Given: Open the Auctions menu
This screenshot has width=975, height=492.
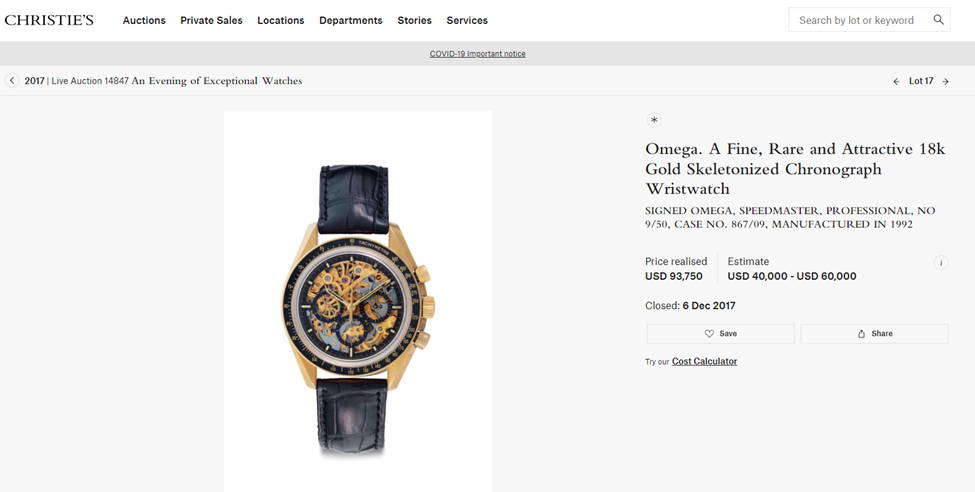Looking at the screenshot, I should (x=144, y=20).
